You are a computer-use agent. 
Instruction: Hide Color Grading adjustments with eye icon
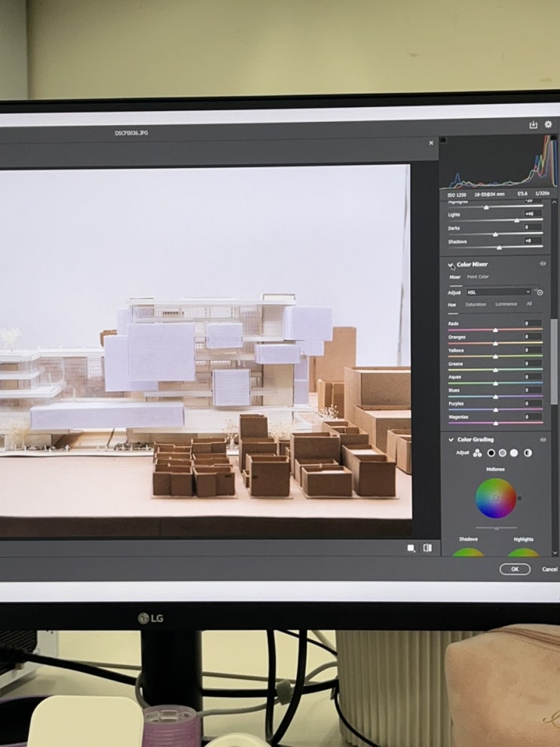543,439
